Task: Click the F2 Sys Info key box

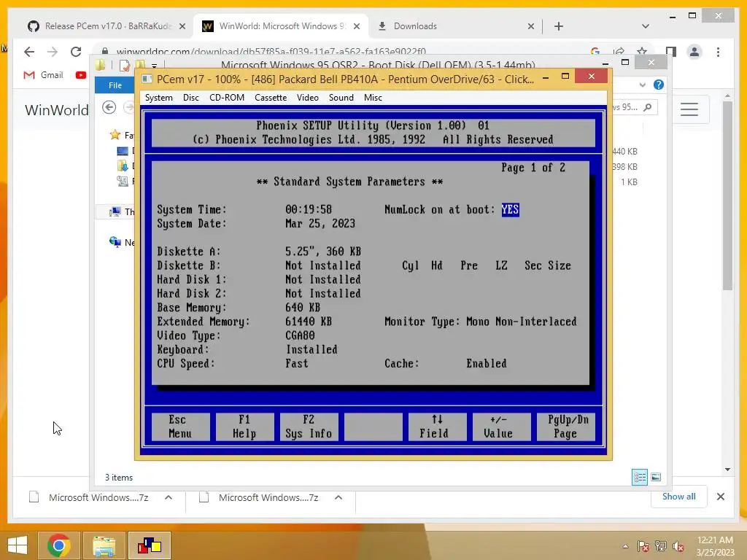Action: click(x=309, y=427)
